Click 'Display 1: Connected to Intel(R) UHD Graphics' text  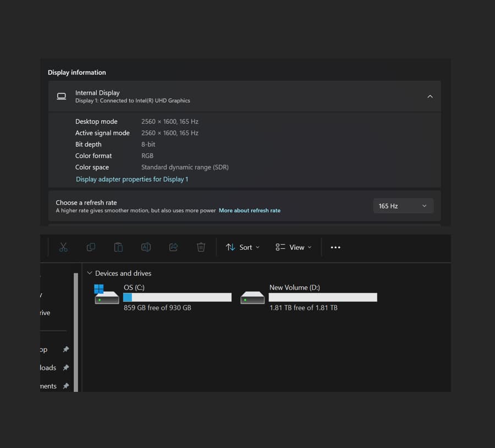[133, 101]
